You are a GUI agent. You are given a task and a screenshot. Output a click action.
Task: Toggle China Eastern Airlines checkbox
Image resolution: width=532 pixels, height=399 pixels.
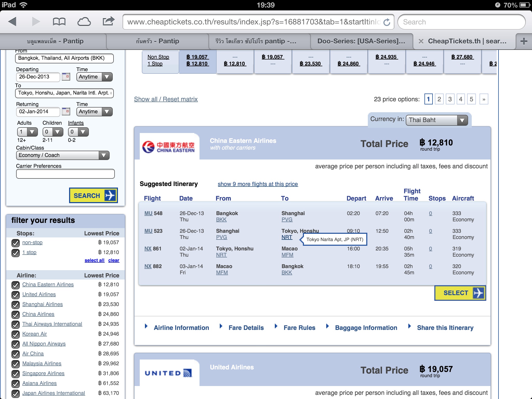click(x=16, y=285)
